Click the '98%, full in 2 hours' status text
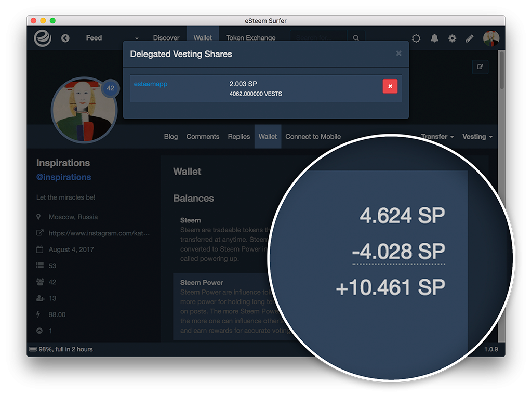 pos(65,349)
